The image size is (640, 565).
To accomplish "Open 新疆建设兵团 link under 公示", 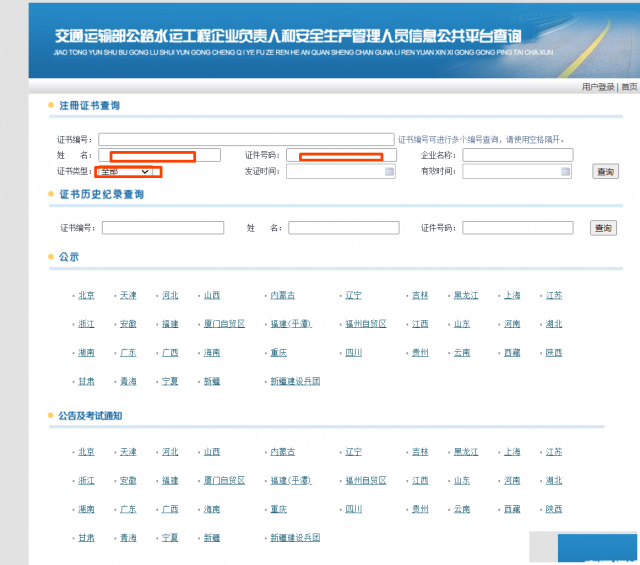I will (295, 381).
